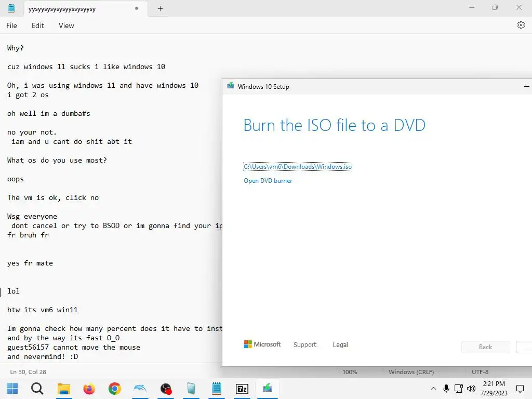This screenshot has width=532, height=399.
Task: Click text "What os do you use most?"
Action: [x=57, y=160]
